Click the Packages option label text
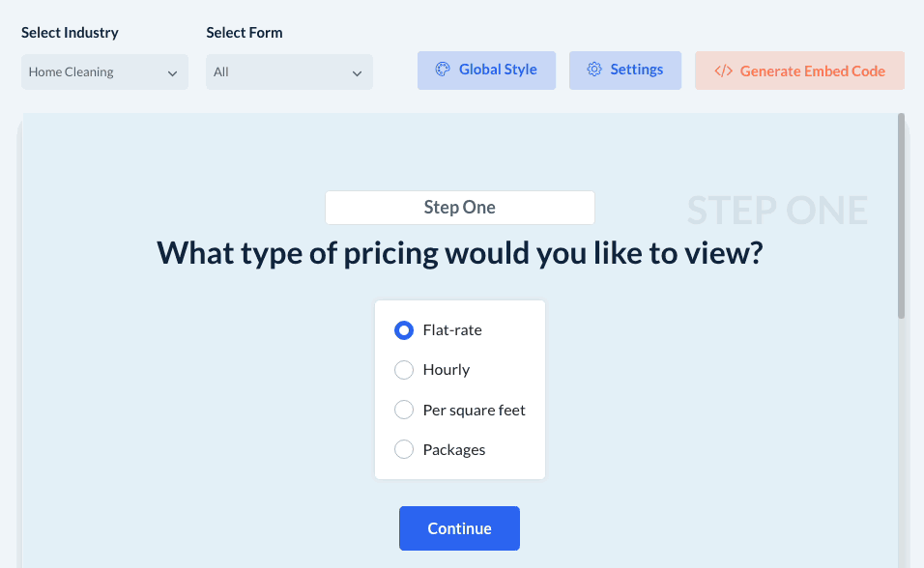This screenshot has width=924, height=568. coord(454,450)
